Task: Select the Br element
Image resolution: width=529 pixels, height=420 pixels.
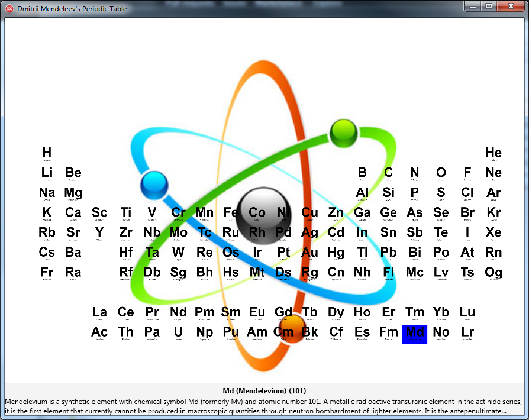Action: coord(467,213)
